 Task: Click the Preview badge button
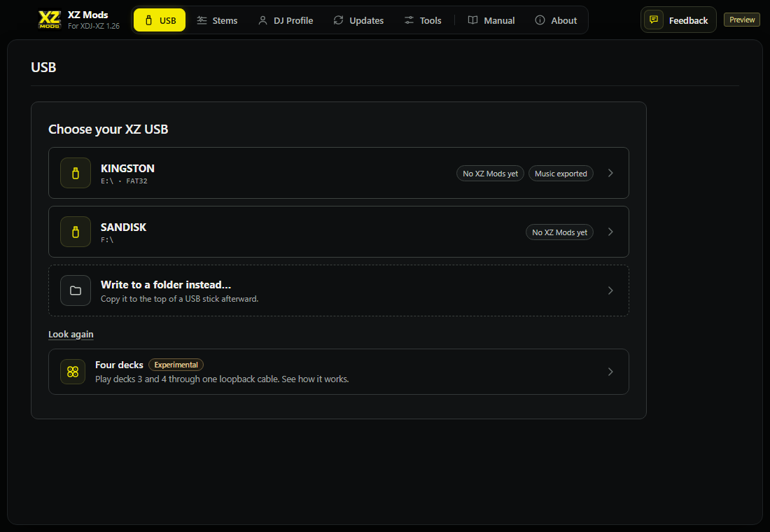tap(742, 20)
